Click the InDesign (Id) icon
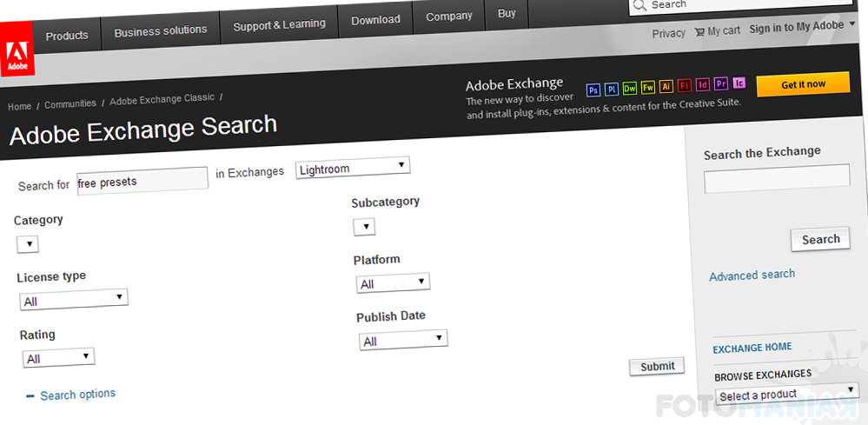 click(x=703, y=84)
